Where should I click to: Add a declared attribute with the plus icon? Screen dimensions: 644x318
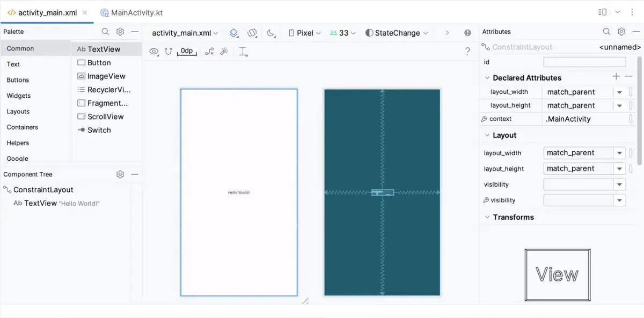pos(616,76)
